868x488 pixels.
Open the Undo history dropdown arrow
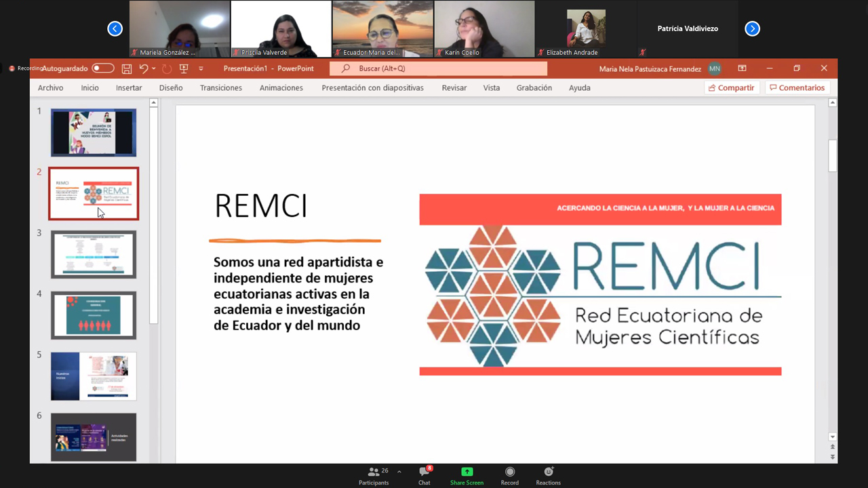[154, 68]
